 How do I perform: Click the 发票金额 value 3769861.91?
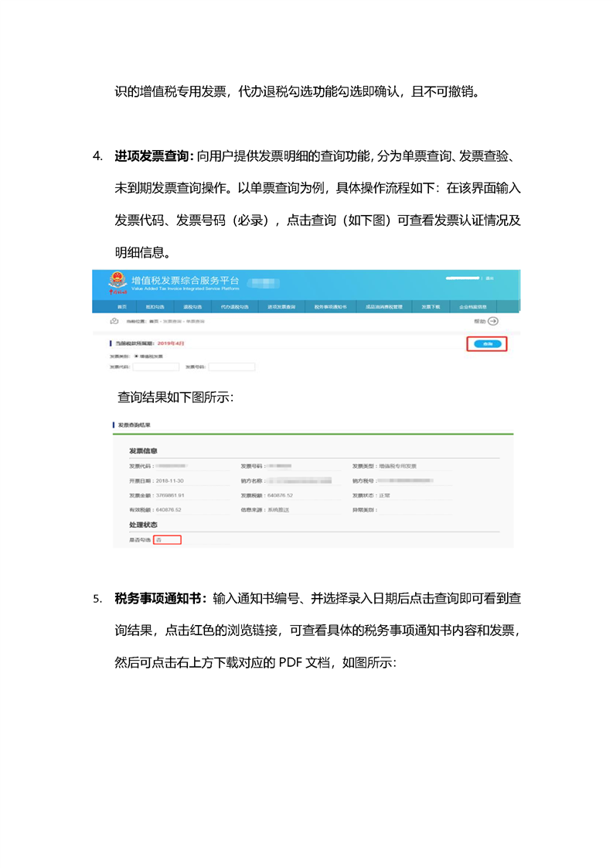click(170, 495)
